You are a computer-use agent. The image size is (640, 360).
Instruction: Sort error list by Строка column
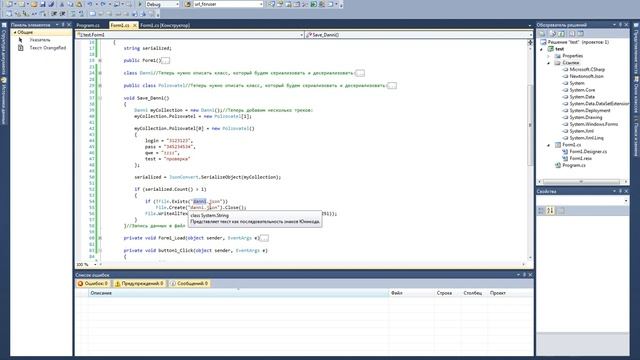click(447, 293)
